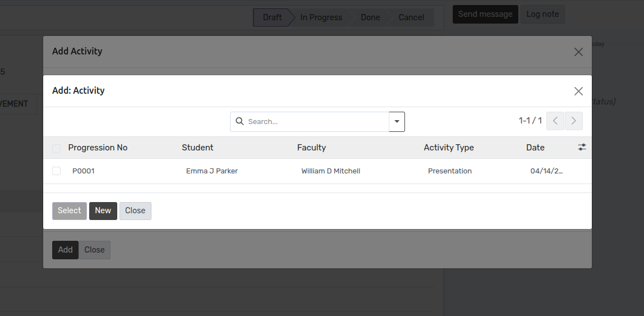Set status to In Progress
Viewport: 644px width, 316px height.
[321, 17]
